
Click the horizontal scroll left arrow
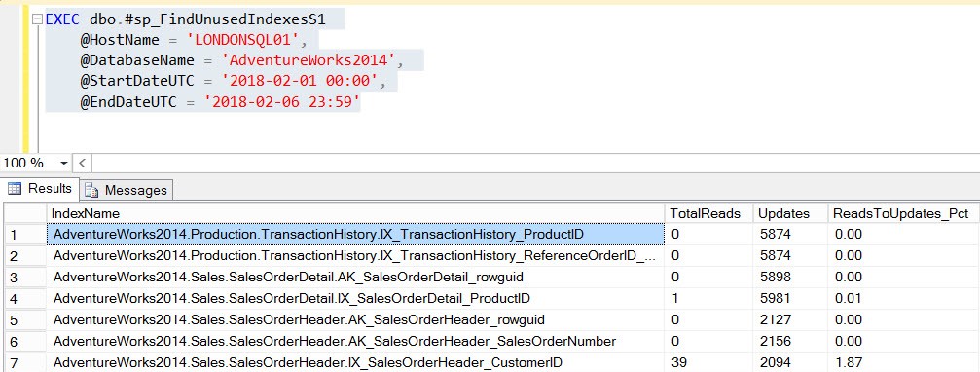click(x=83, y=164)
